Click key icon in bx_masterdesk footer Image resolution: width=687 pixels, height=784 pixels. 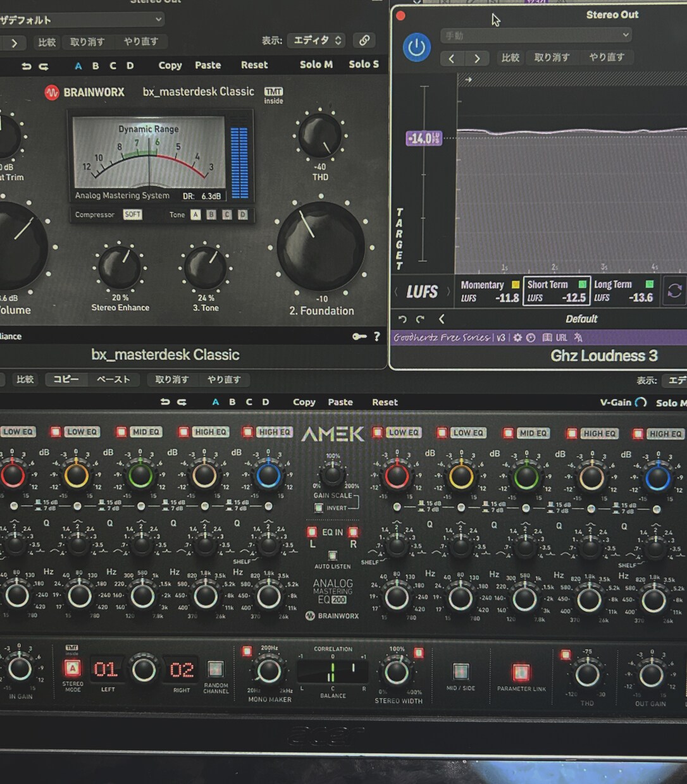(359, 336)
